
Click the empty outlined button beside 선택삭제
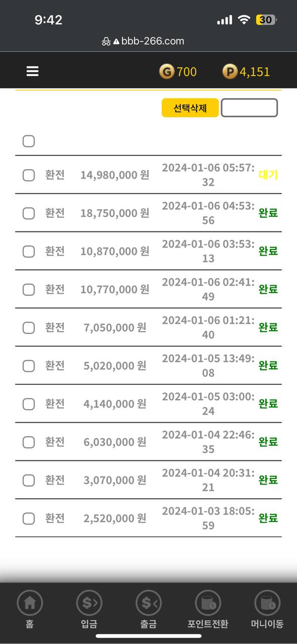tap(249, 108)
